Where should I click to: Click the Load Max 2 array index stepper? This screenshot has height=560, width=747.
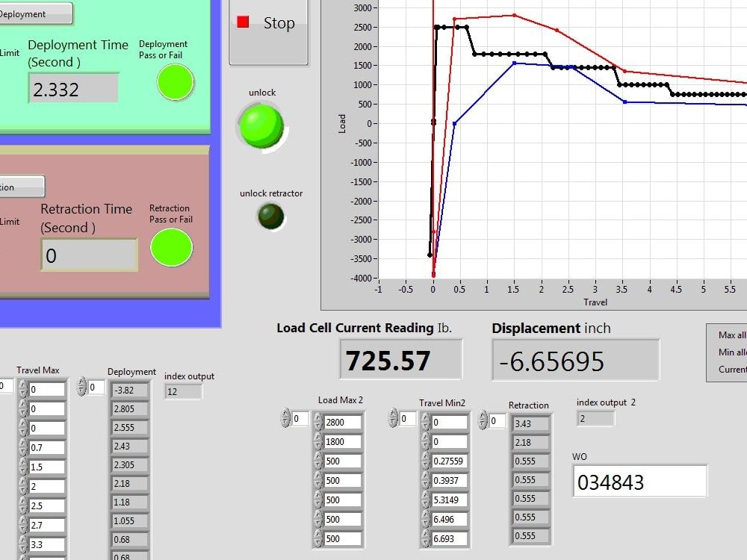[285, 417]
